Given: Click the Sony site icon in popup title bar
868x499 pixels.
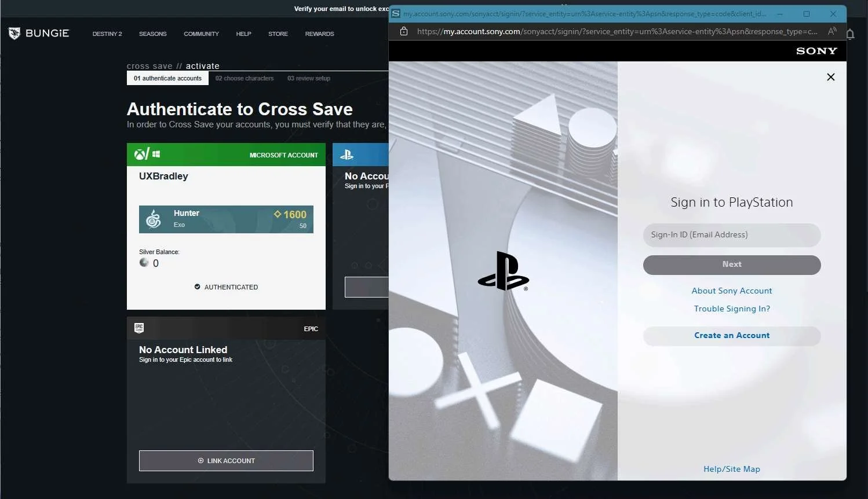Looking at the screenshot, I should point(396,13).
